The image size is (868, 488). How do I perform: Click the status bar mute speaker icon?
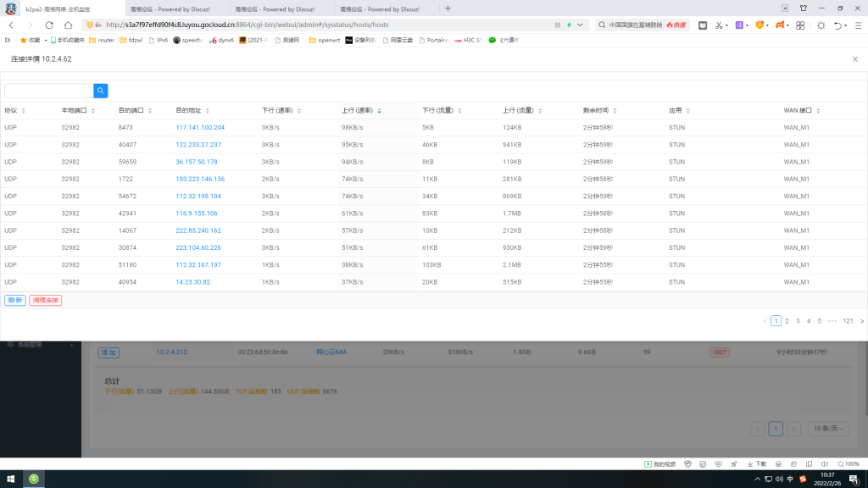click(824, 464)
